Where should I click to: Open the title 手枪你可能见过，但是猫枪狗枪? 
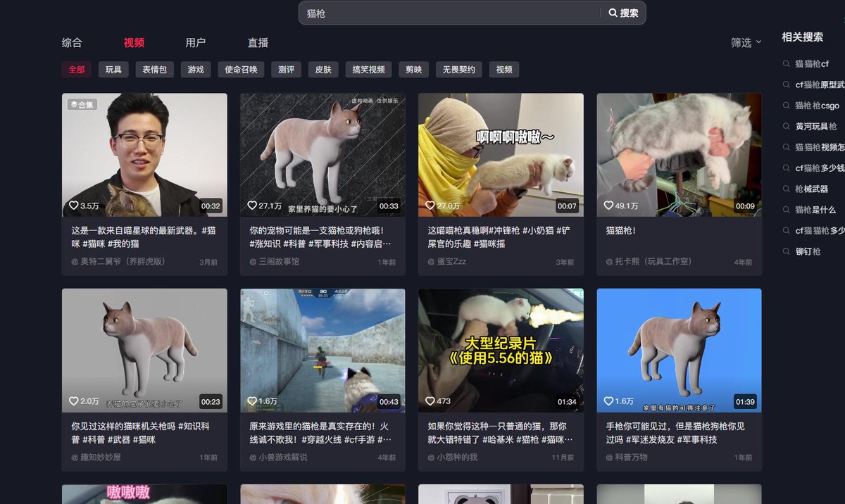click(676, 432)
